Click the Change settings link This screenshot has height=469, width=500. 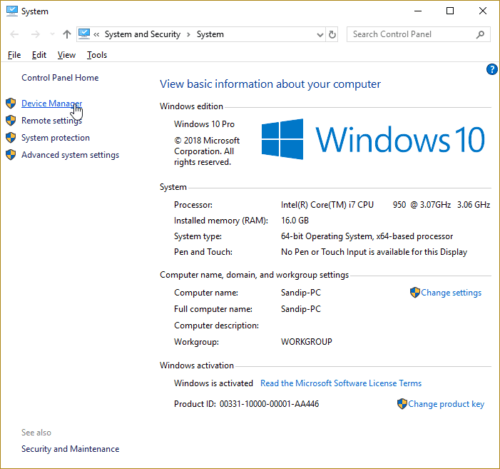coord(451,293)
